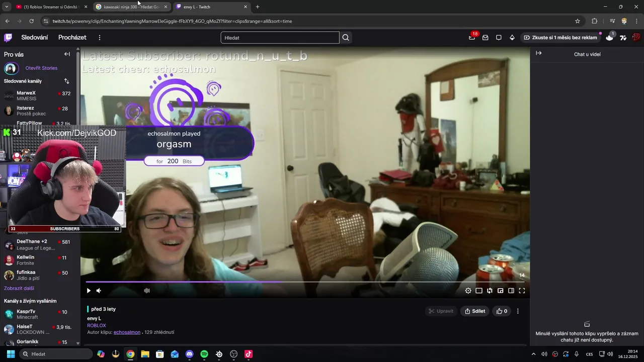
Task: Play the clip
Action: 89,291
